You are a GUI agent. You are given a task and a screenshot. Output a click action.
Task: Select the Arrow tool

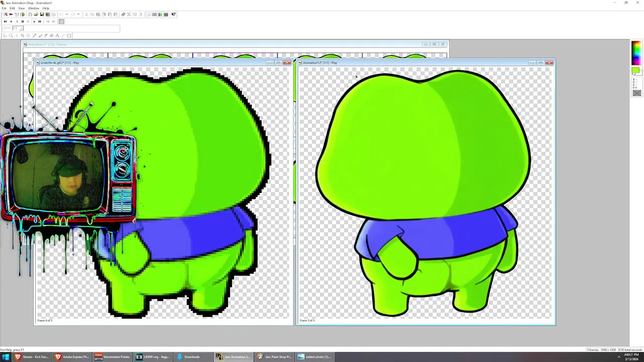coord(5,36)
